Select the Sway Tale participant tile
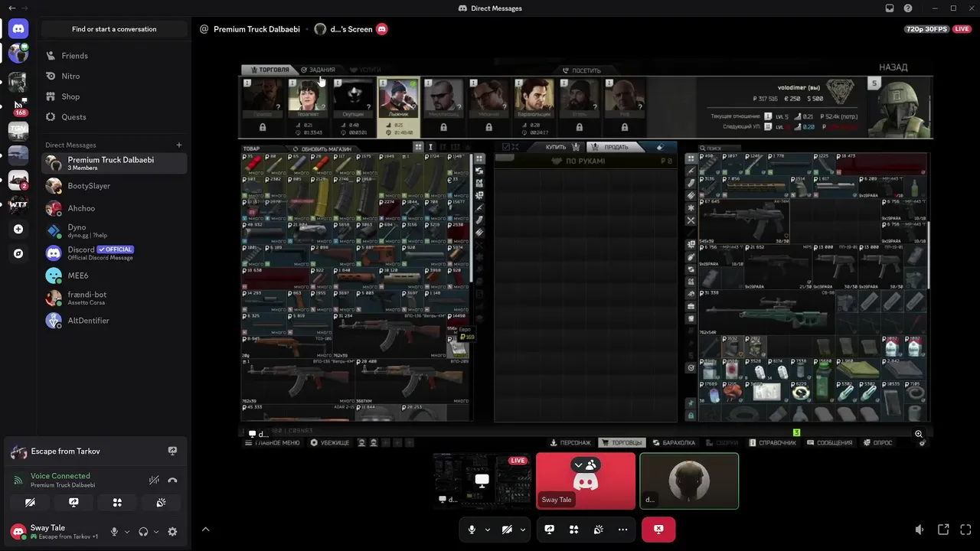980x551 pixels. [x=586, y=481]
